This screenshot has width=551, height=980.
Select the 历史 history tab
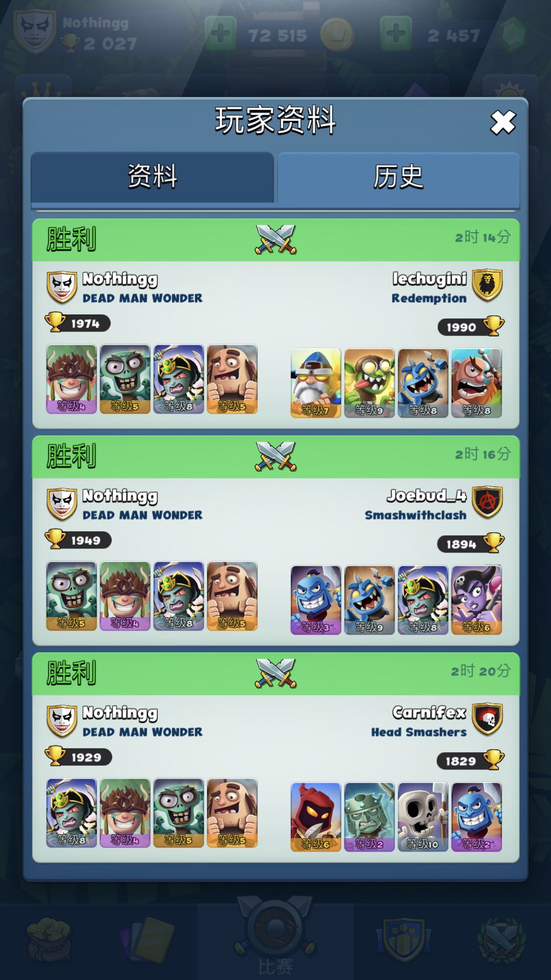click(398, 178)
